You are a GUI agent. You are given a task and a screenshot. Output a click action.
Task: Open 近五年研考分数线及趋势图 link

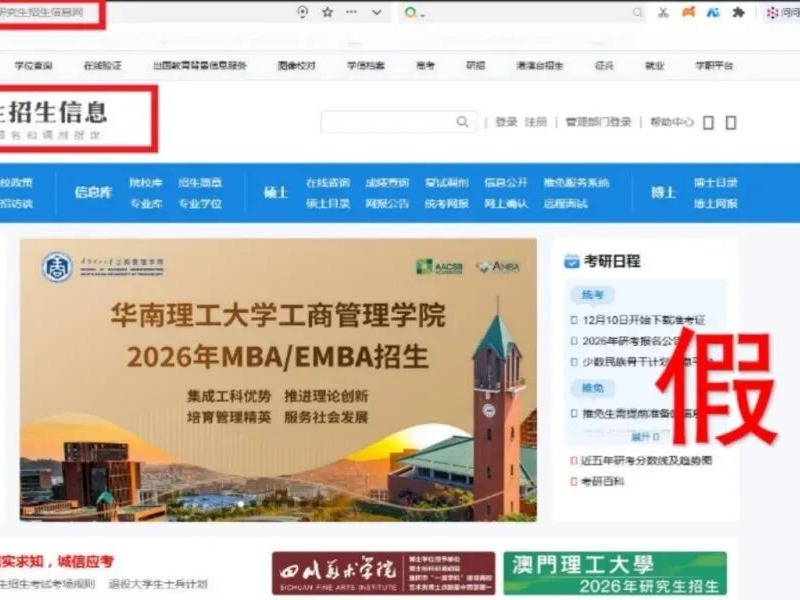(646, 461)
